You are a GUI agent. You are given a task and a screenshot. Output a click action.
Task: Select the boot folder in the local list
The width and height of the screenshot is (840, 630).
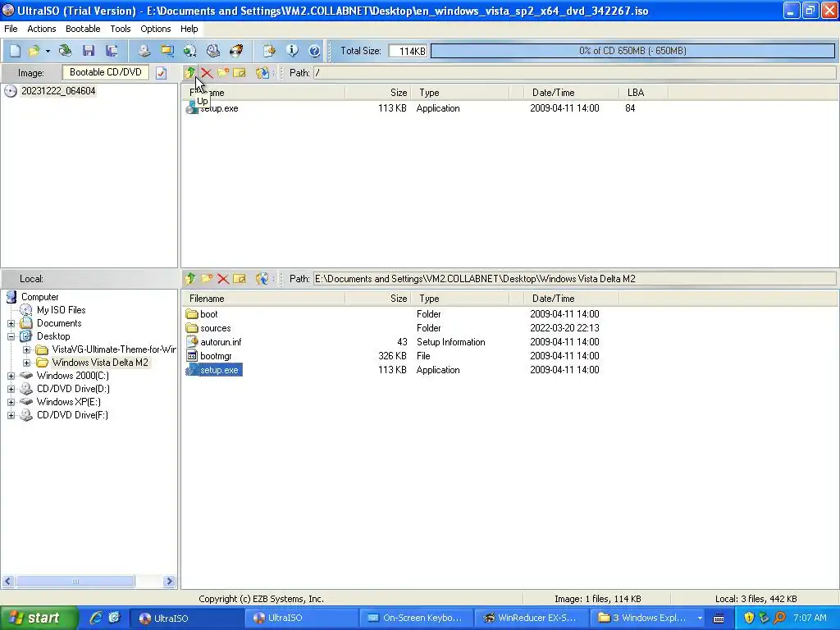pyautogui.click(x=209, y=314)
